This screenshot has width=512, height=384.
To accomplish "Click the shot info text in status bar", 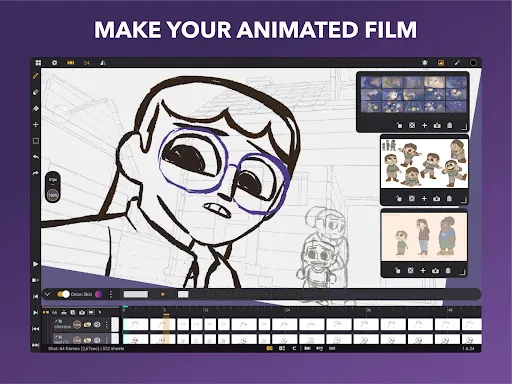I will pyautogui.click(x=86, y=349).
